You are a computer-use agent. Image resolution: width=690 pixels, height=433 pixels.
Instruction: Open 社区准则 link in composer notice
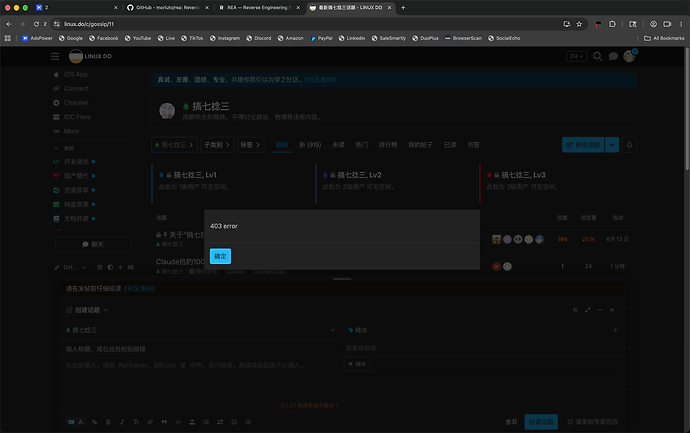pyautogui.click(x=139, y=289)
